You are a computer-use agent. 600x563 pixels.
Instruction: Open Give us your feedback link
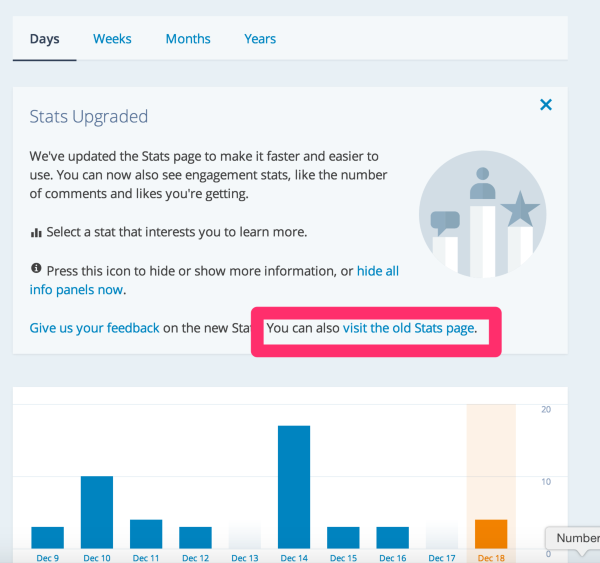point(94,328)
